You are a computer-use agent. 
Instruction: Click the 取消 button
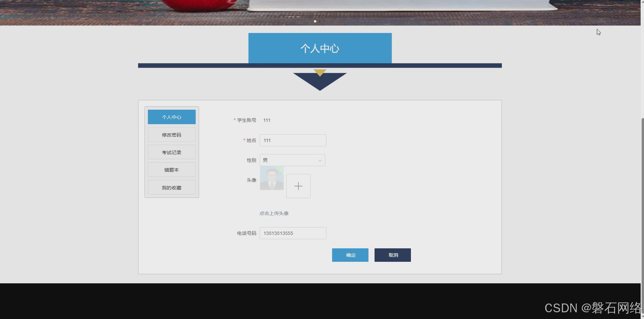click(393, 255)
